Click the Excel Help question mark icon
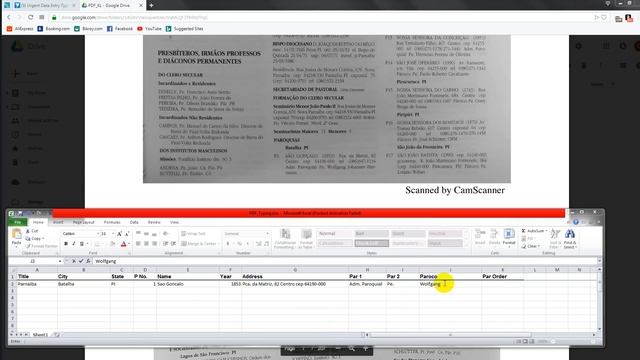This screenshot has width=640, height=360. [576, 222]
